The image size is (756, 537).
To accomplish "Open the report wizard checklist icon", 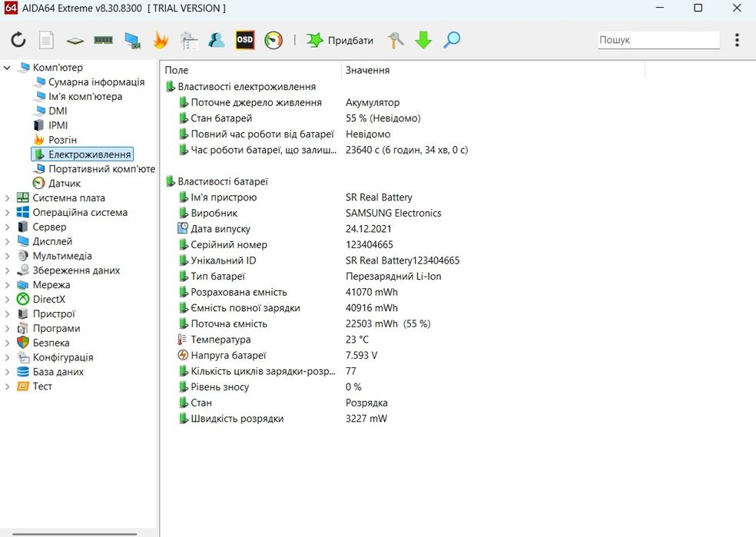I will point(188,41).
